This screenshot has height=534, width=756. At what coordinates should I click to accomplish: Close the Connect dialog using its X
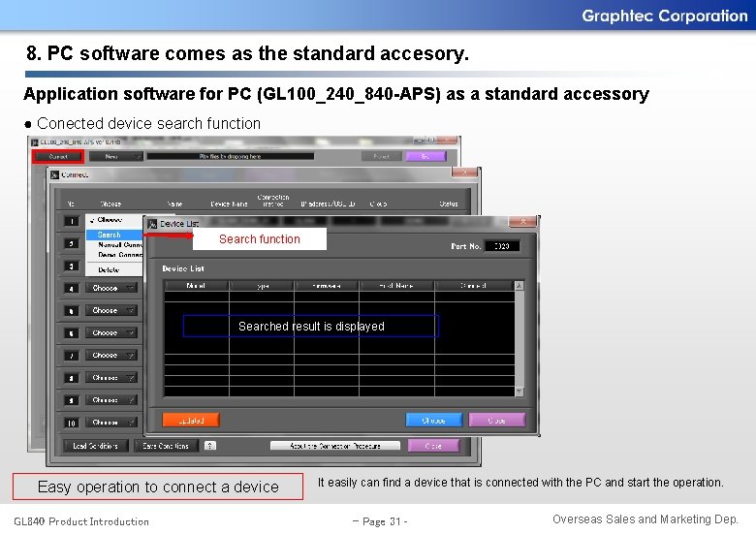[464, 173]
